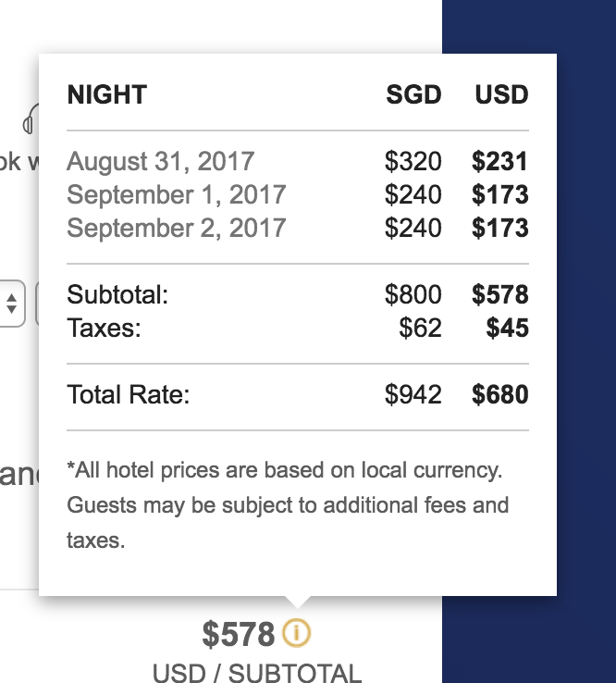This screenshot has height=683, width=616.
Task: Open the dropdown with up-down arrows
Action: (x=12, y=304)
